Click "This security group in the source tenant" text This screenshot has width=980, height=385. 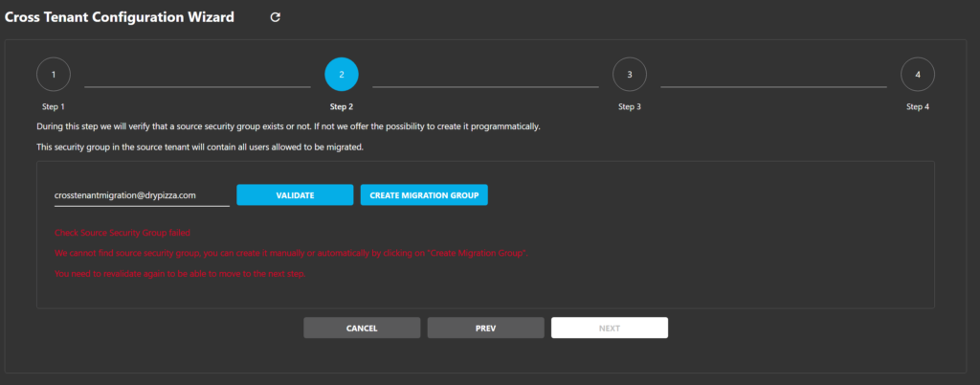click(200, 147)
